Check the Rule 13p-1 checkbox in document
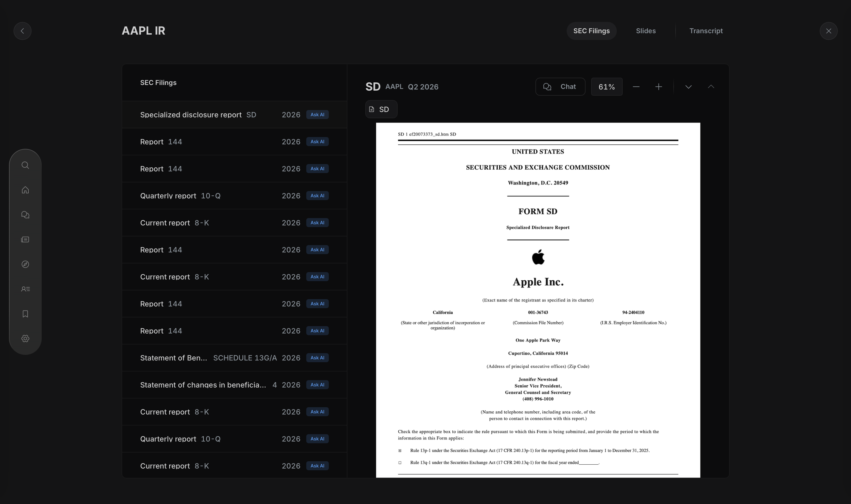This screenshot has width=851, height=504. tap(400, 451)
